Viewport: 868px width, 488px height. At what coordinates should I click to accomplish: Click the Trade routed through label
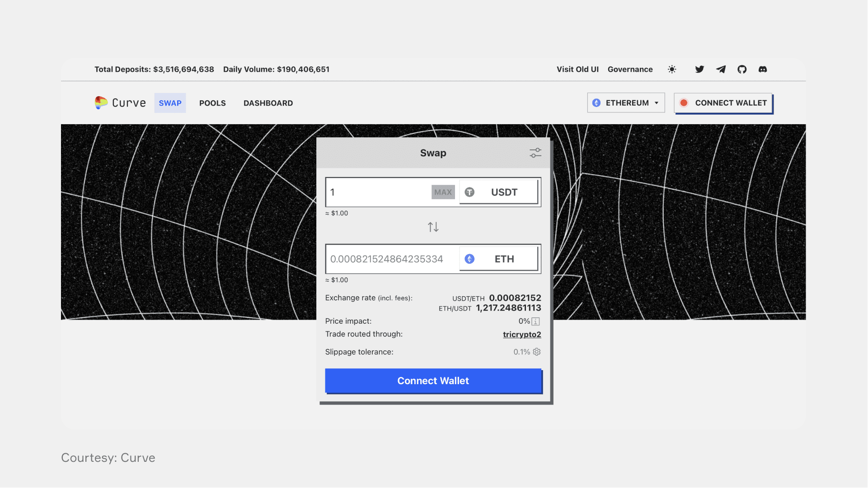[x=364, y=334]
